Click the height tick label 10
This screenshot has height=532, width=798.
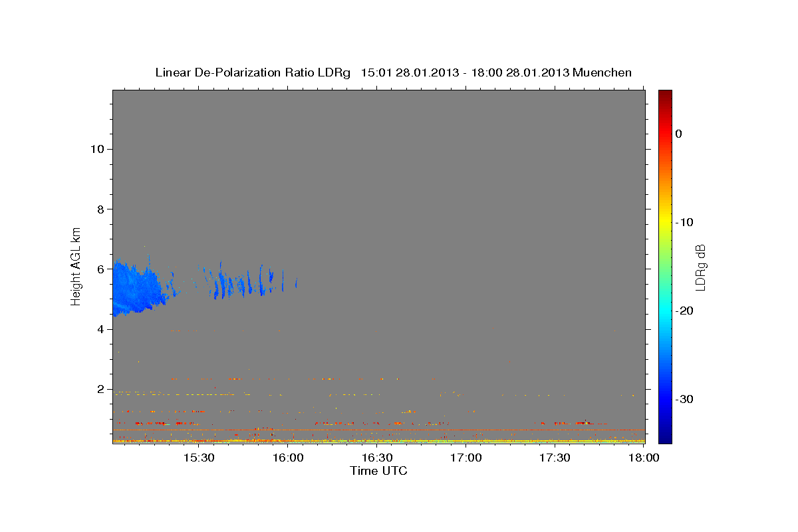tap(97, 149)
